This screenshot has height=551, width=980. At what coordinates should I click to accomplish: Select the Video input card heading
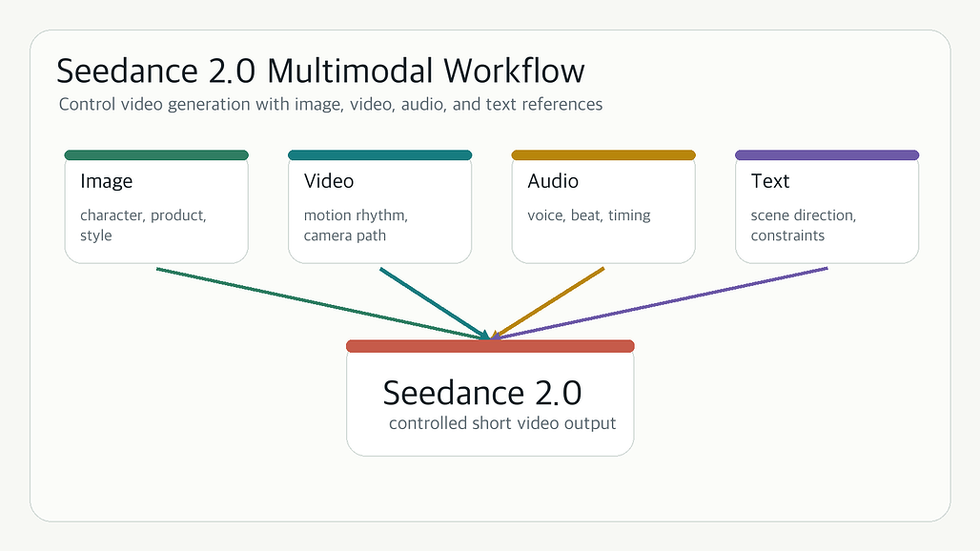(x=329, y=181)
